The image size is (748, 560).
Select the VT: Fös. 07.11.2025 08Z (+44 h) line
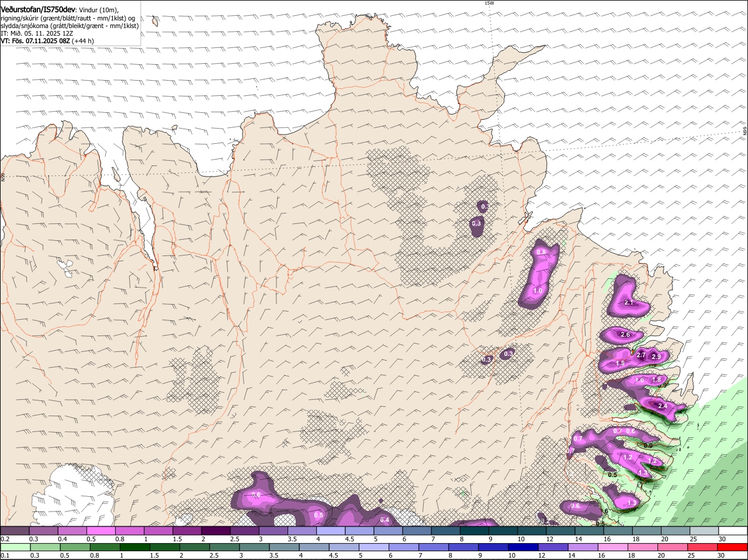[47, 41]
